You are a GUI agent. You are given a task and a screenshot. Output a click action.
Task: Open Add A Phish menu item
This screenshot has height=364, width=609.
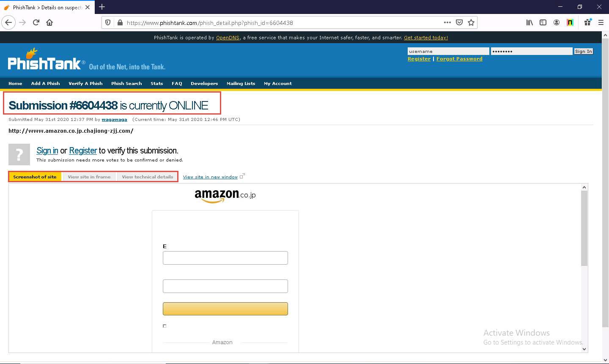(45, 83)
